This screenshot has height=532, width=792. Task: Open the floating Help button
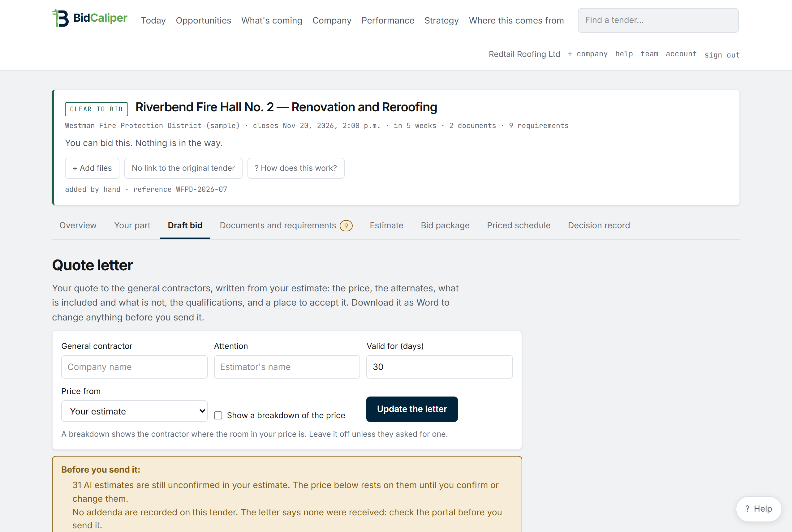pyautogui.click(x=758, y=508)
